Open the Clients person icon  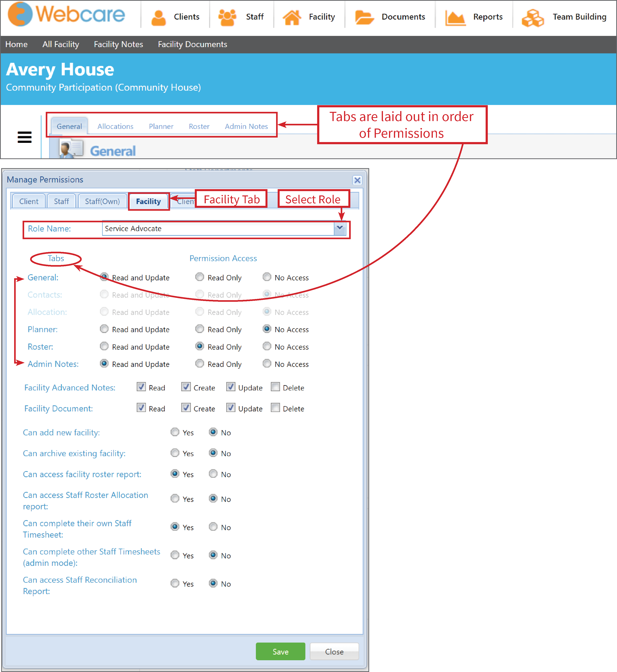(x=158, y=17)
